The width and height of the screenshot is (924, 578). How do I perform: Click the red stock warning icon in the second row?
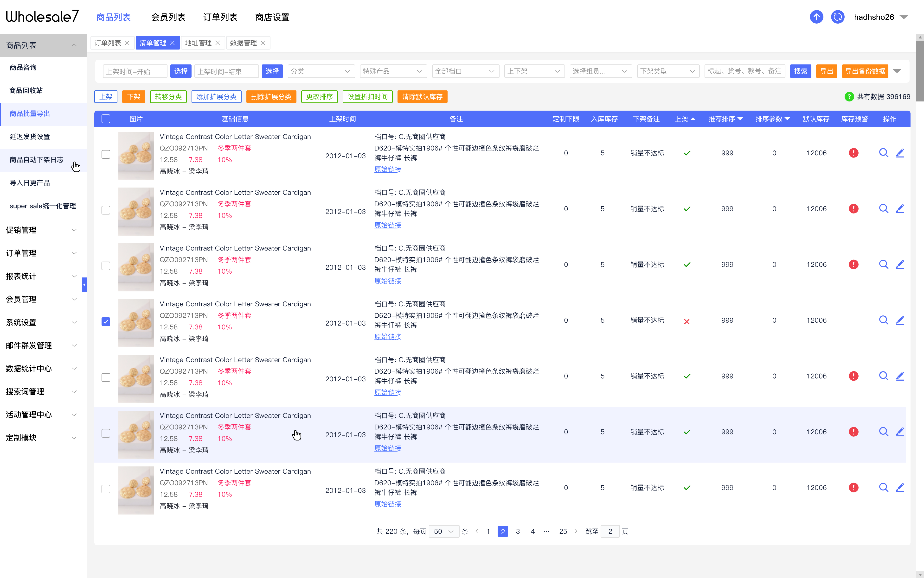[x=853, y=209]
